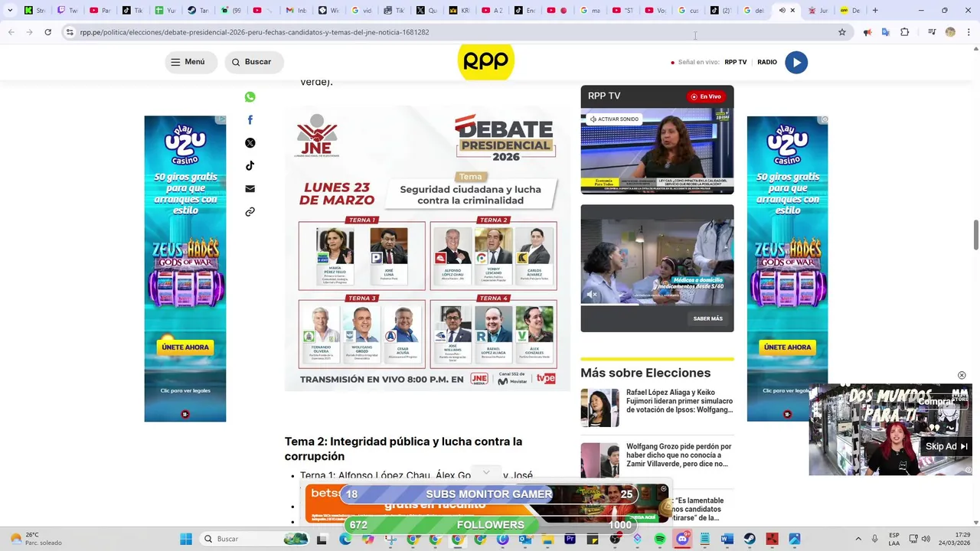
Task: Share the article by email
Action: click(x=250, y=189)
